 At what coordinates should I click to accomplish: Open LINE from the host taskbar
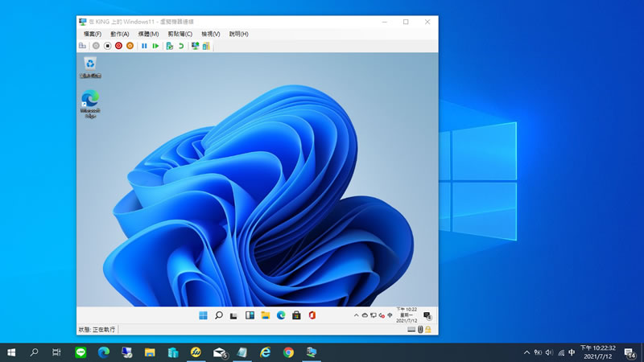tap(80, 352)
